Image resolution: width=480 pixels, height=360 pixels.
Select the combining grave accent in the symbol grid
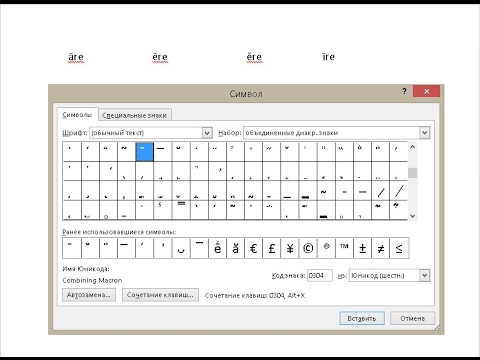point(72,152)
